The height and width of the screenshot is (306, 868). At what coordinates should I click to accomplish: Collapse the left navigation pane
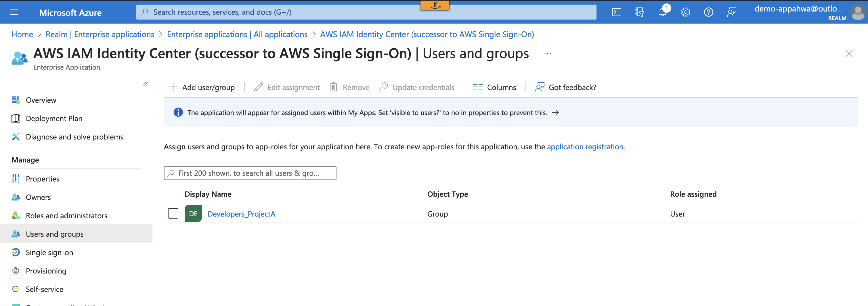pyautogui.click(x=146, y=85)
